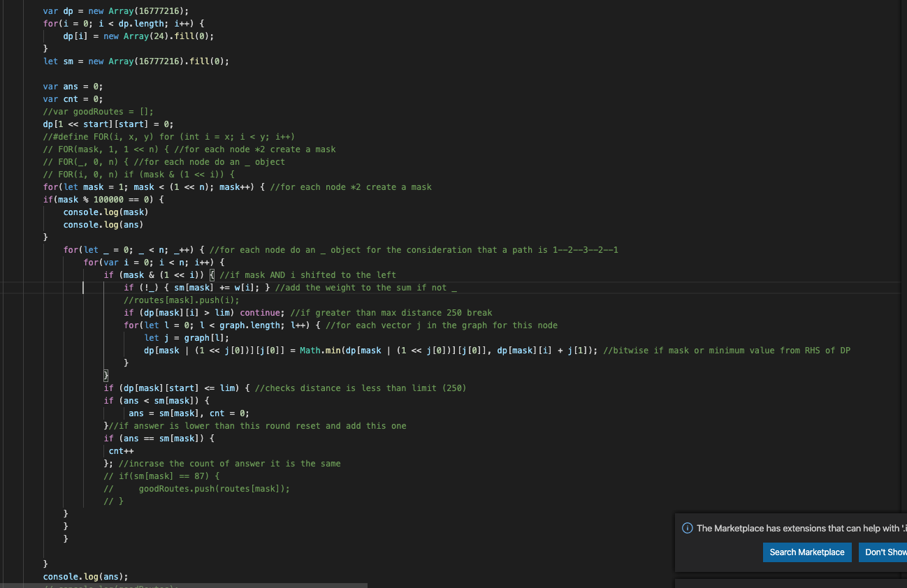Click the 'cnt++' statement
Screen dimensions: 907x588
(121, 451)
